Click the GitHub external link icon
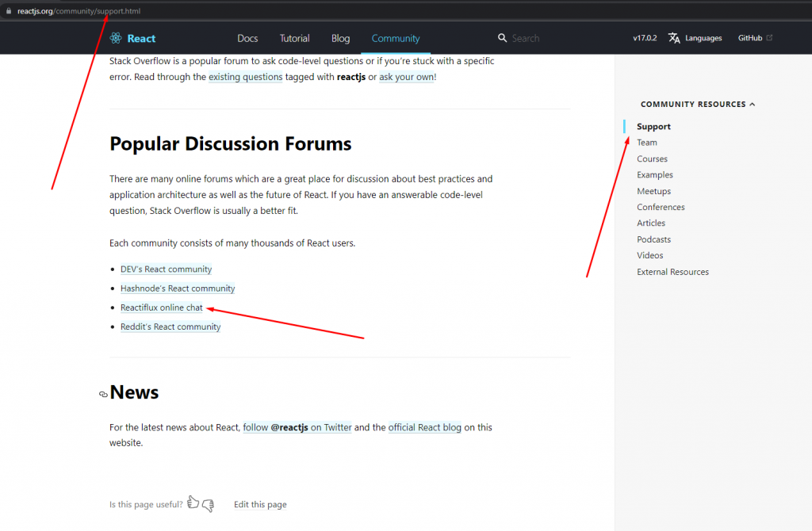 769,37
